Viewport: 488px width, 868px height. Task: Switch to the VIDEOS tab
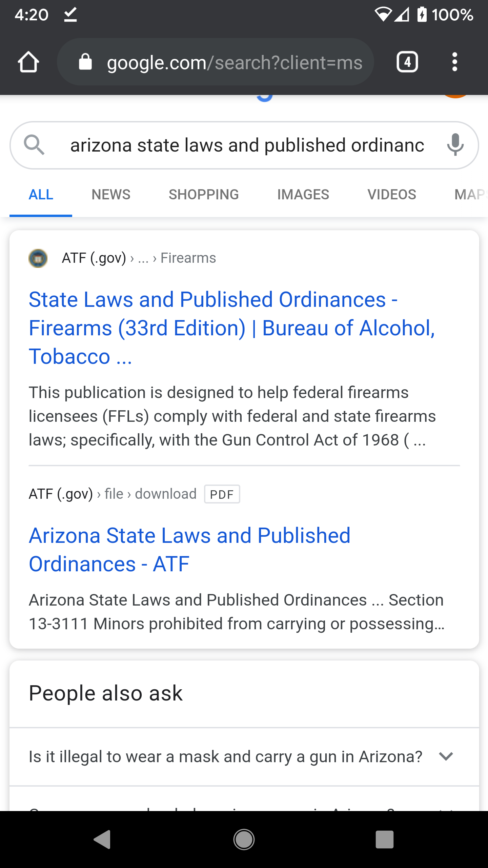point(392,195)
